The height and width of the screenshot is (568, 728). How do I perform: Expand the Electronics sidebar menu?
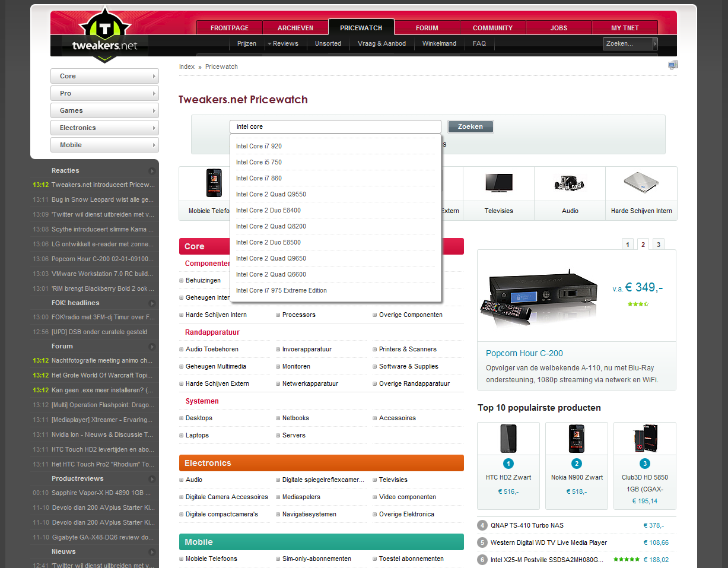coord(104,128)
